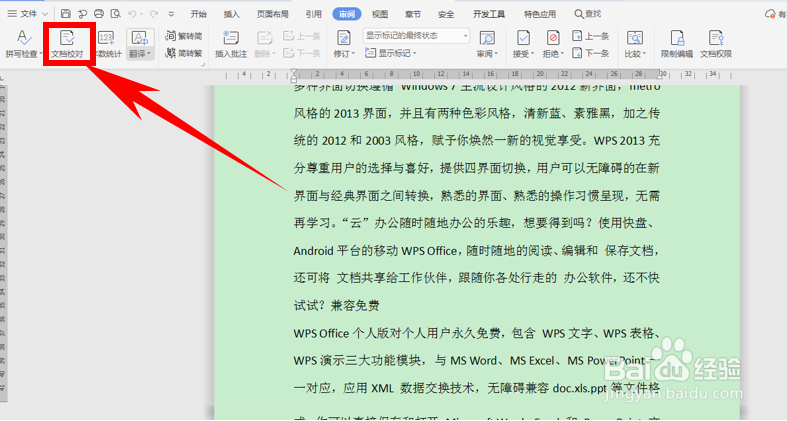Expand the 拼写检查 dropdown arrow
This screenshot has width=787, height=421.
41,54
